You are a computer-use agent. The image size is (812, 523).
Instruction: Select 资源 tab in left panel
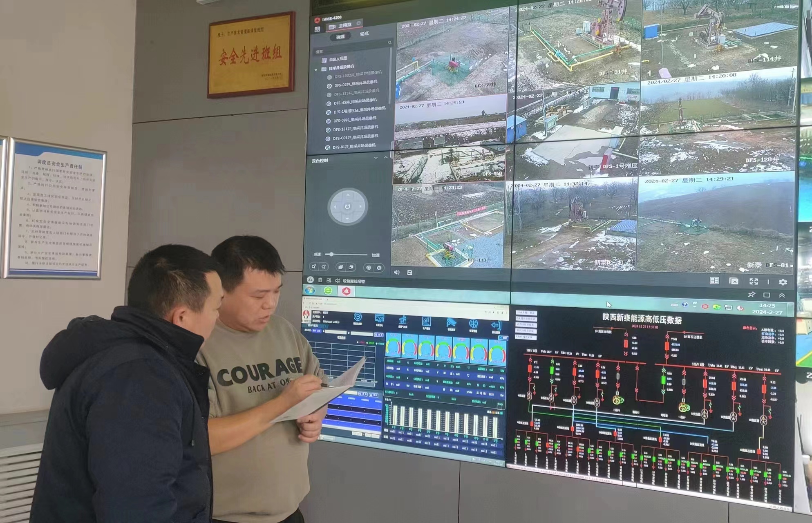click(340, 37)
